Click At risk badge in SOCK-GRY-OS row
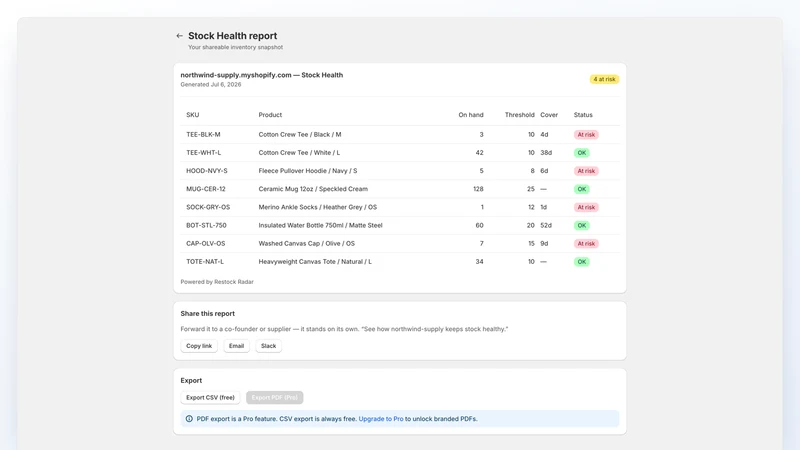 point(586,207)
